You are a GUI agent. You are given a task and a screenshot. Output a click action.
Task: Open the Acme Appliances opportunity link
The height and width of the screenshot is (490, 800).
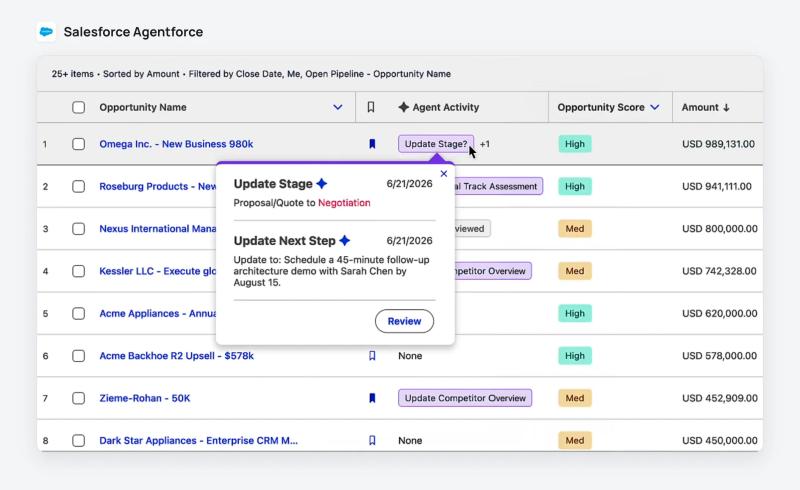(158, 313)
